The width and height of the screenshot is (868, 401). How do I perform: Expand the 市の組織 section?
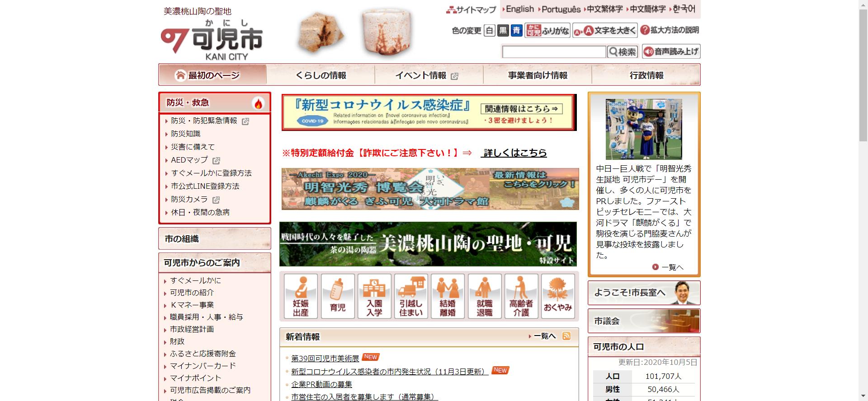point(215,239)
